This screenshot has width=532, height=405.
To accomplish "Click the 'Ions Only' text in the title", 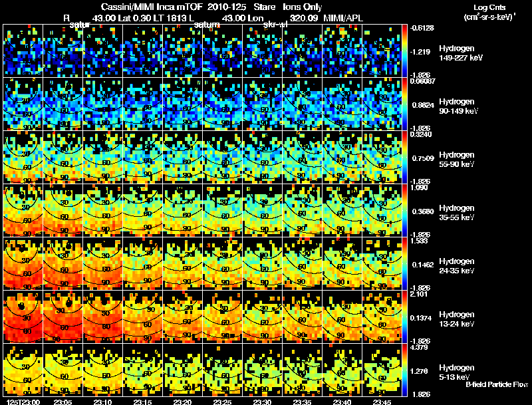I will click(x=303, y=7).
